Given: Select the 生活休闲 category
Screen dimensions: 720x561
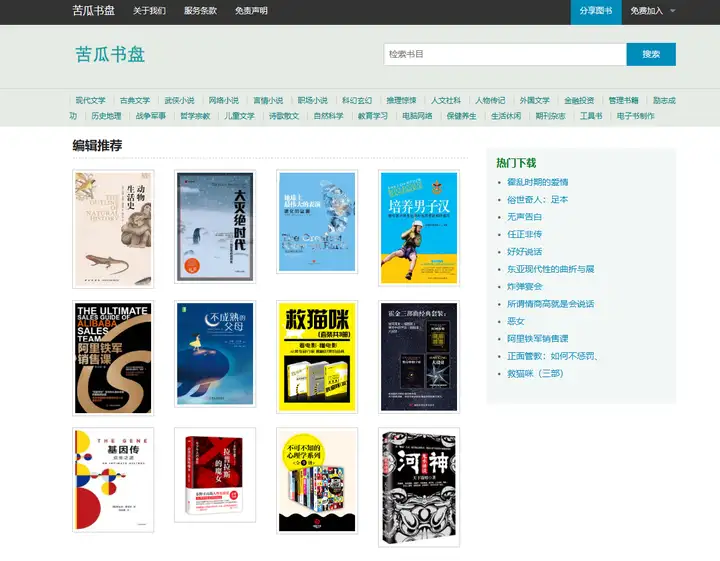Looking at the screenshot, I should coord(506,116).
